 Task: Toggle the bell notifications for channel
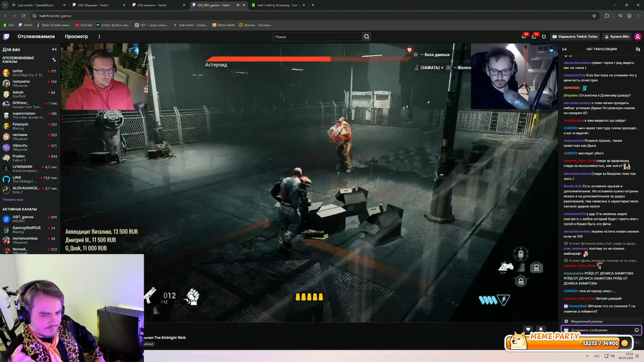click(x=541, y=329)
